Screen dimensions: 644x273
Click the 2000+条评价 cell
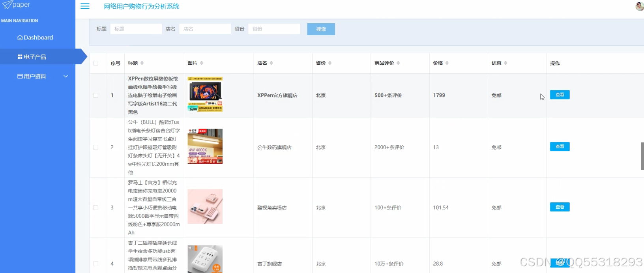tap(389, 147)
